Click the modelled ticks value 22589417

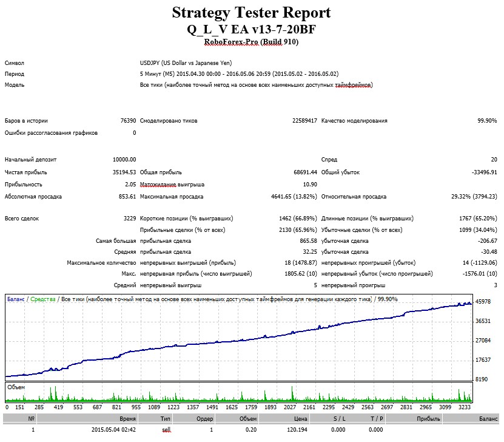(304, 121)
